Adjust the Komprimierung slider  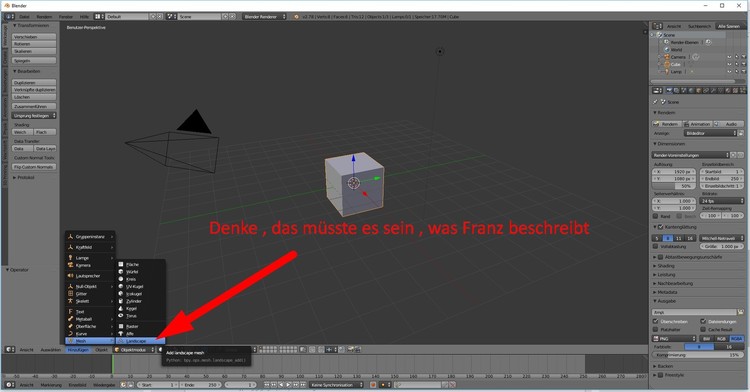point(698,355)
